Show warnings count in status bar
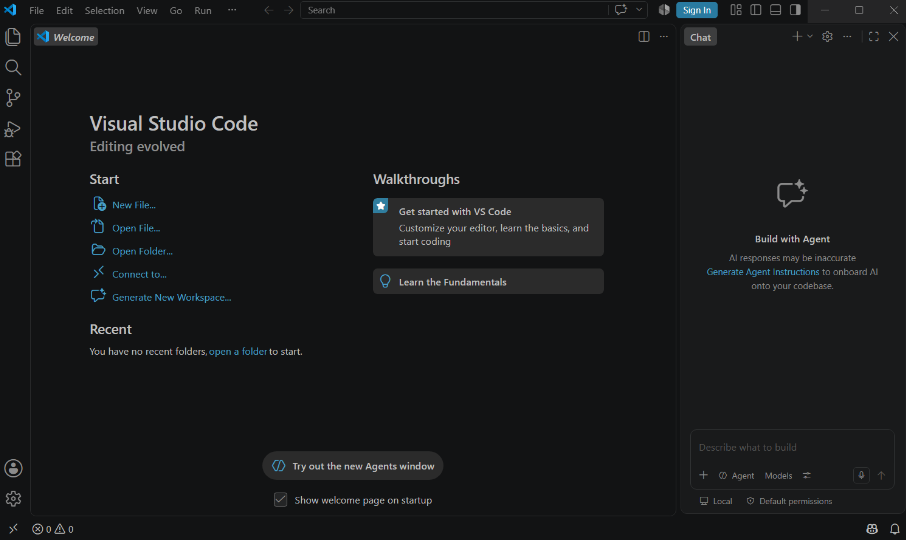 [64, 529]
